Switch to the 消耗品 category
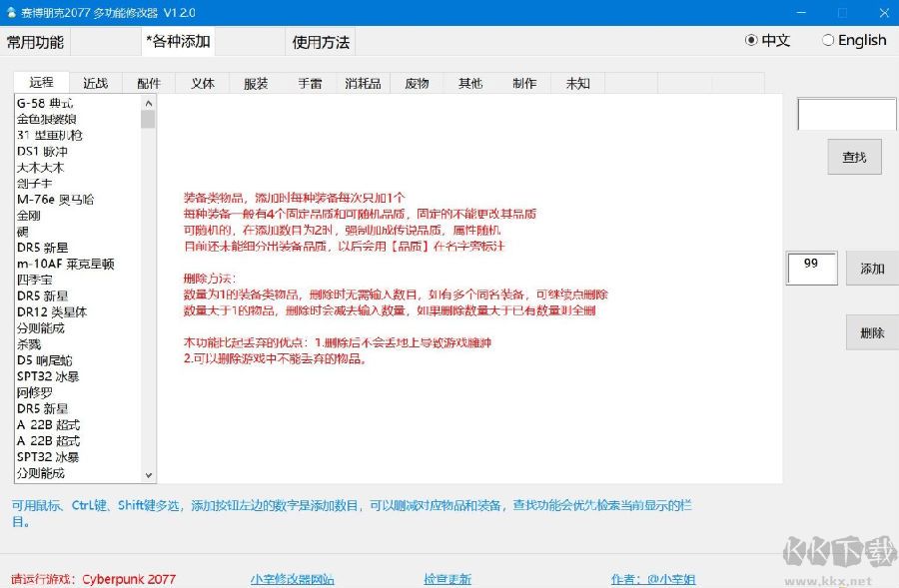Viewport: 899px width, 588px height. (362, 83)
